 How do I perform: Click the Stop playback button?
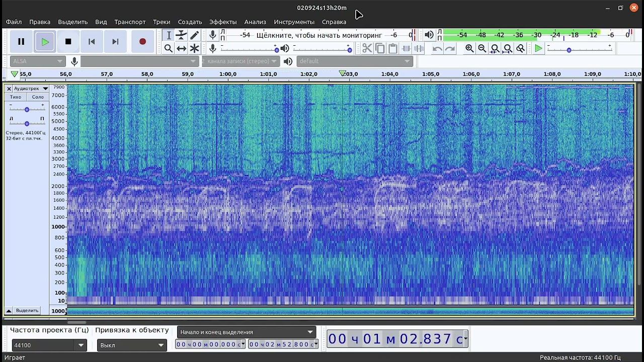(68, 42)
